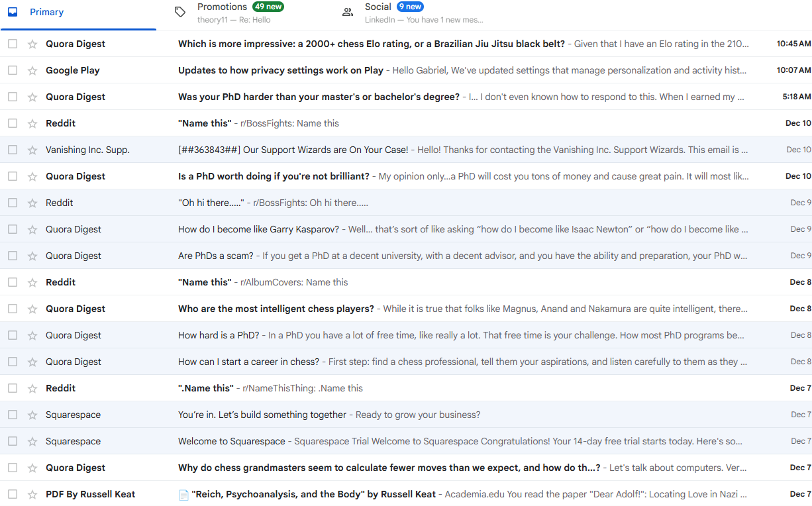The image size is (812, 506).
Task: Click the document icon in Russell Keat email
Action: coord(183,495)
